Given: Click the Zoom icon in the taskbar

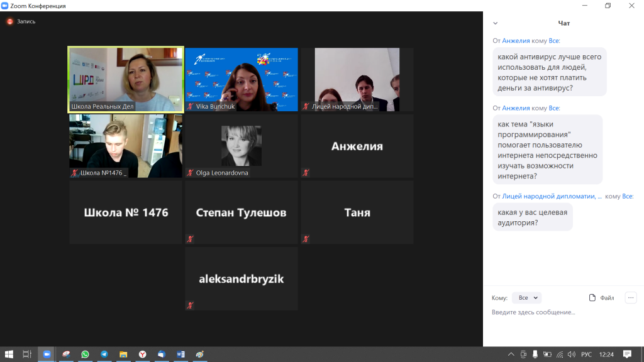Looking at the screenshot, I should click(x=47, y=354).
